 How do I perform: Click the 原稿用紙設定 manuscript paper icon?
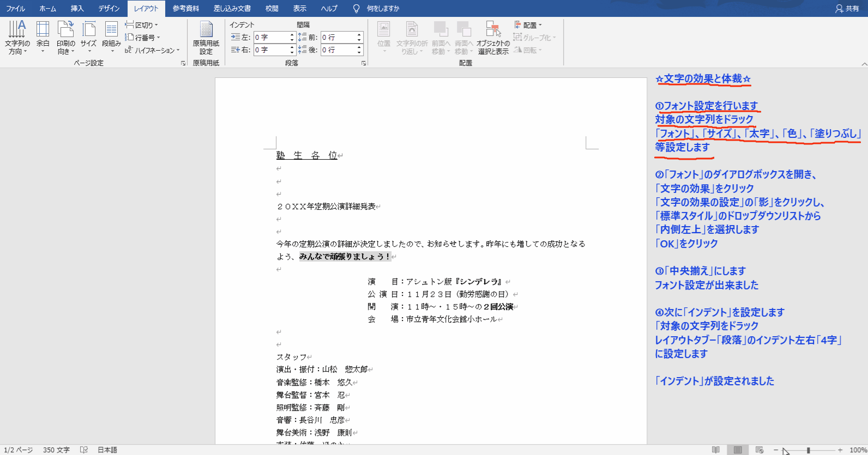coord(206,37)
